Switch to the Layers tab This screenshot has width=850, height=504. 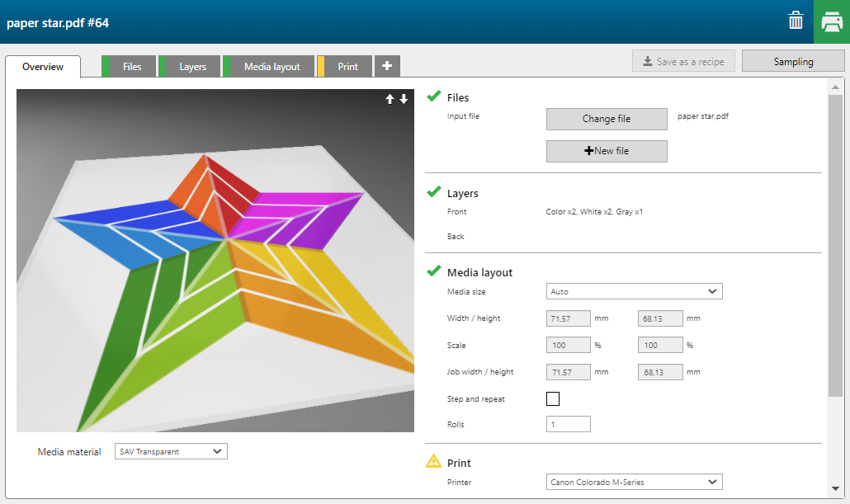click(192, 67)
